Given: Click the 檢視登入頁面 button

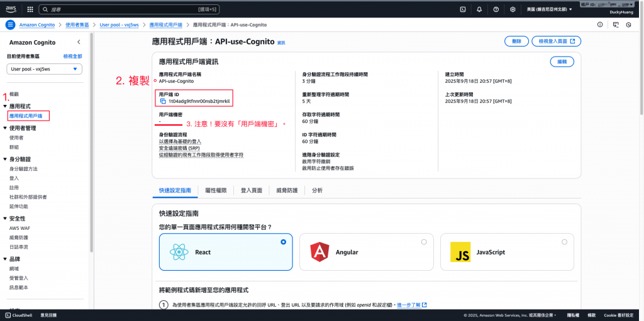Looking at the screenshot, I should click(x=556, y=41).
